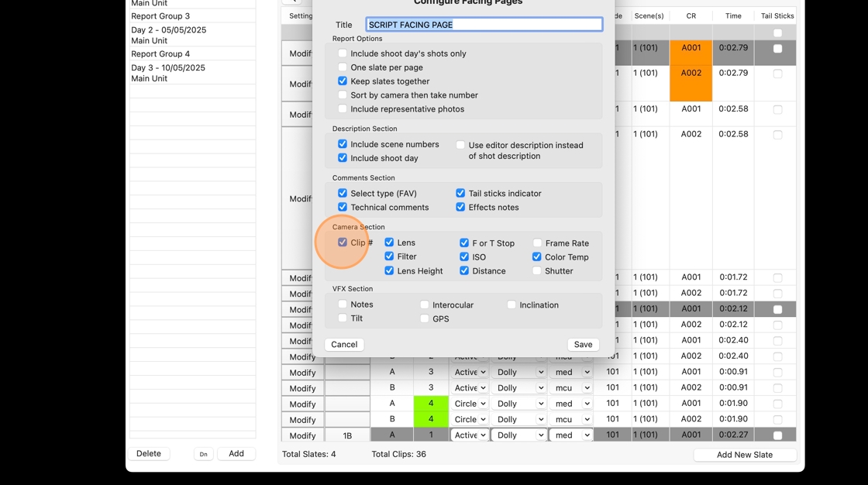Open mcu dropdown for camera B take 3
Image resolution: width=868 pixels, height=485 pixels.
pos(571,387)
